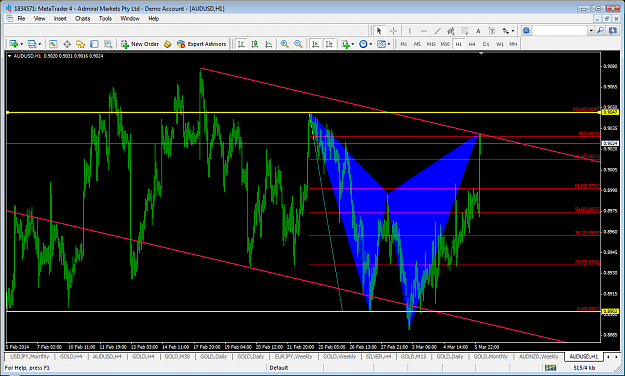The width and height of the screenshot is (625, 376).
Task: Switch chart to line chart mode
Action: pyautogui.click(x=269, y=44)
